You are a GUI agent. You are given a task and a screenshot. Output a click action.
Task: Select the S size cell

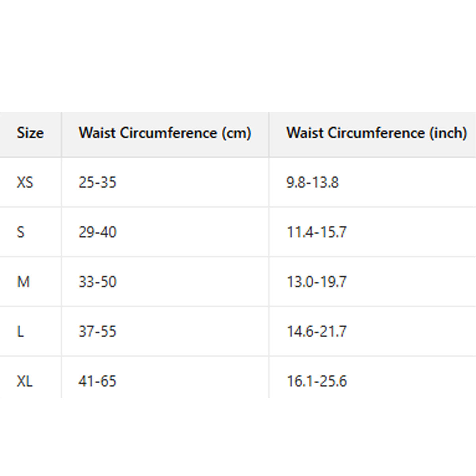(21, 232)
